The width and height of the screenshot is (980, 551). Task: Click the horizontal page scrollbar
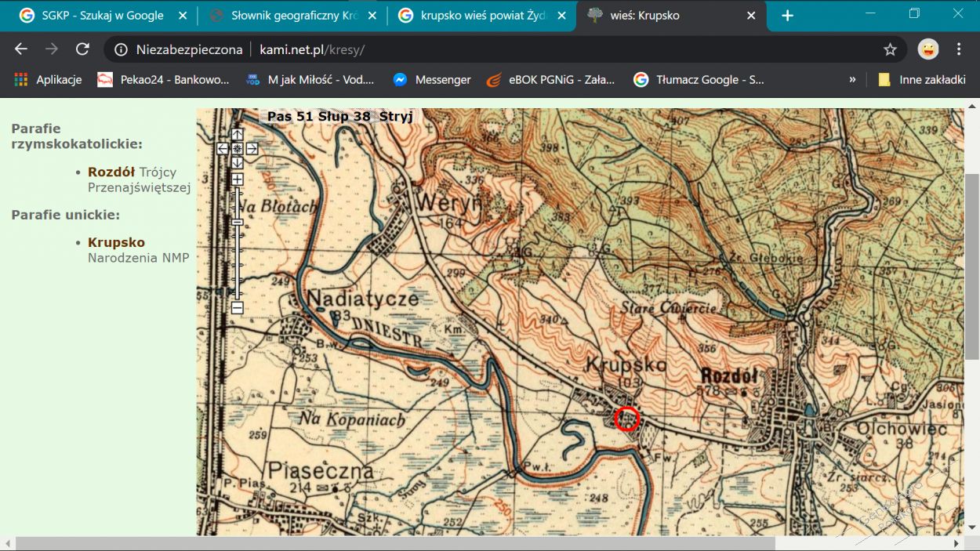(x=395, y=543)
